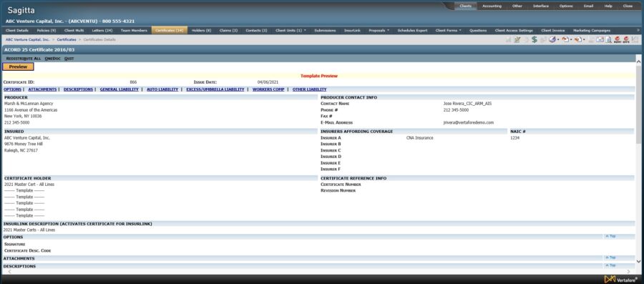Expand the Client Forms dropdown tab
This screenshot has height=284, width=644.
pos(448,30)
